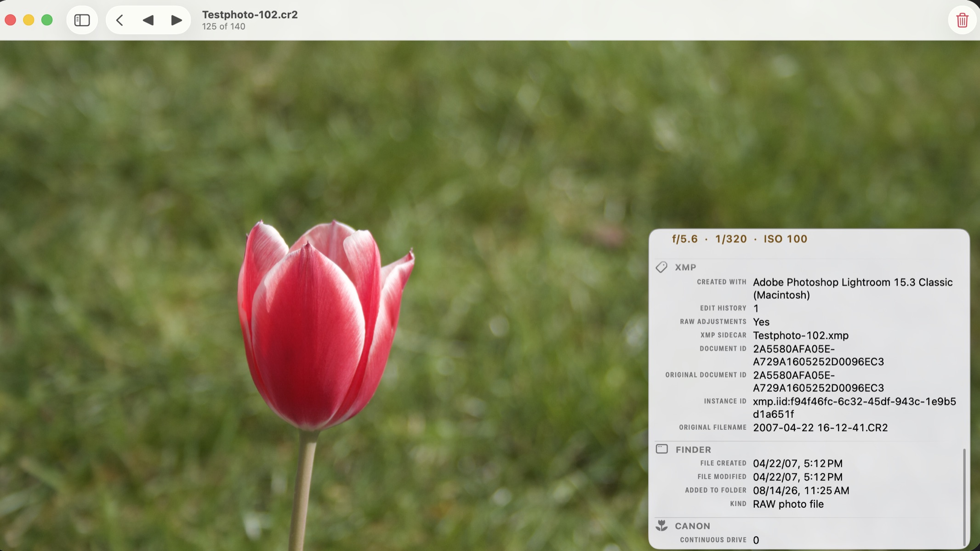Select the XMP section header
This screenshot has width=980, height=551.
click(685, 267)
